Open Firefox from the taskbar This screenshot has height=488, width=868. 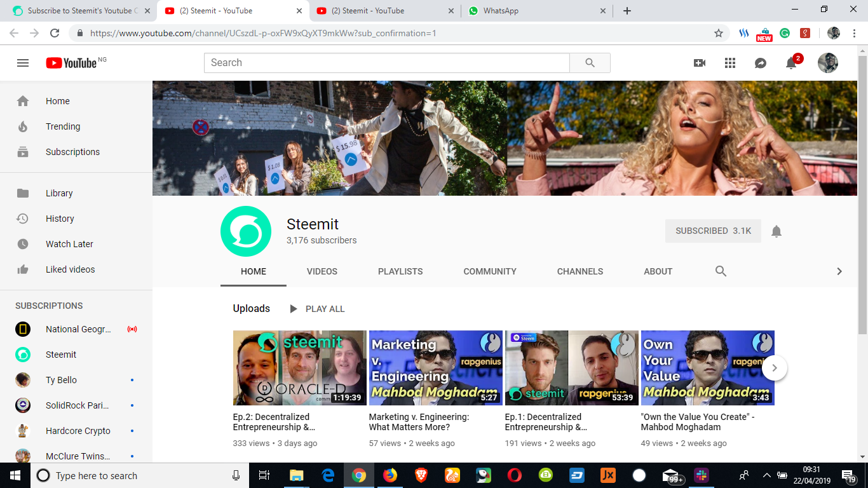click(x=390, y=475)
